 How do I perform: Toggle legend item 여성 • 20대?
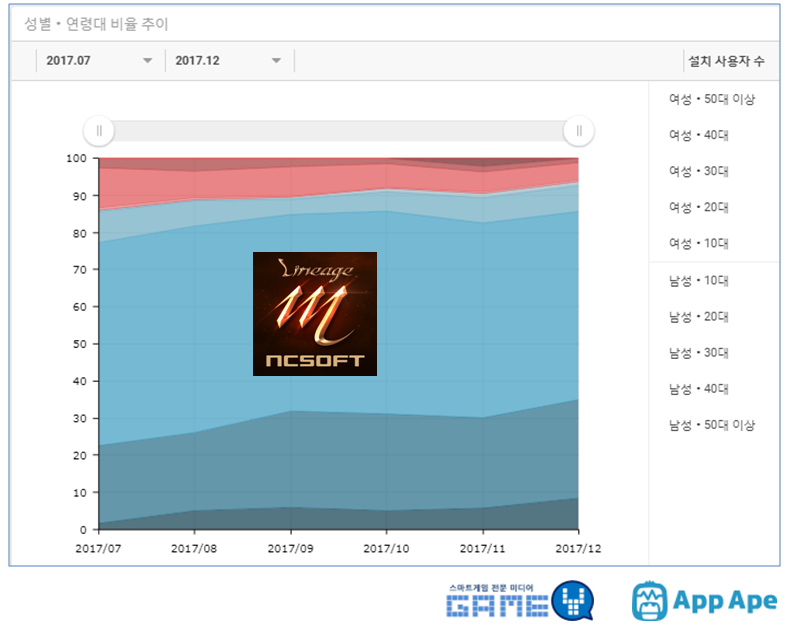tap(699, 207)
